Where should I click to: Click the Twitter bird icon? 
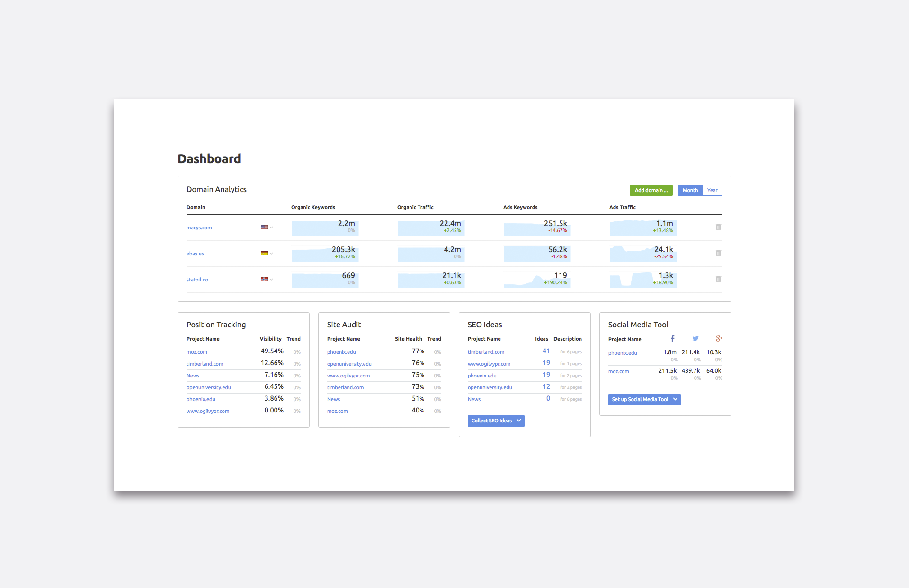pyautogui.click(x=695, y=338)
